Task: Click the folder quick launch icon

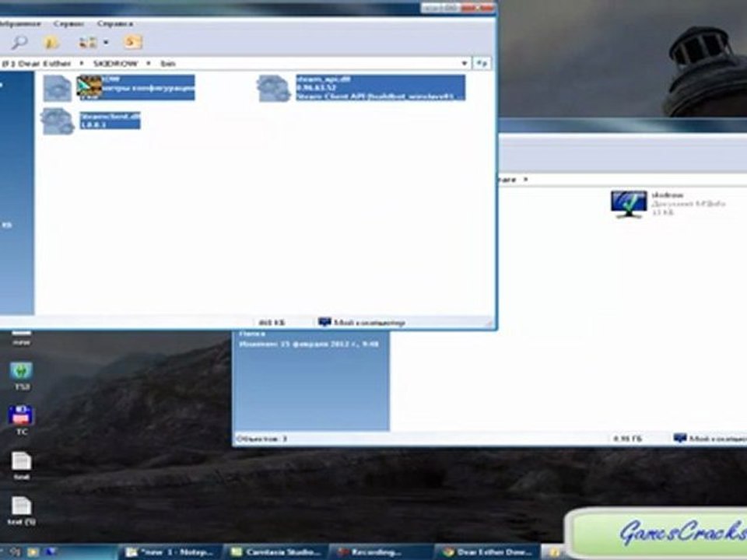Action: (33, 552)
